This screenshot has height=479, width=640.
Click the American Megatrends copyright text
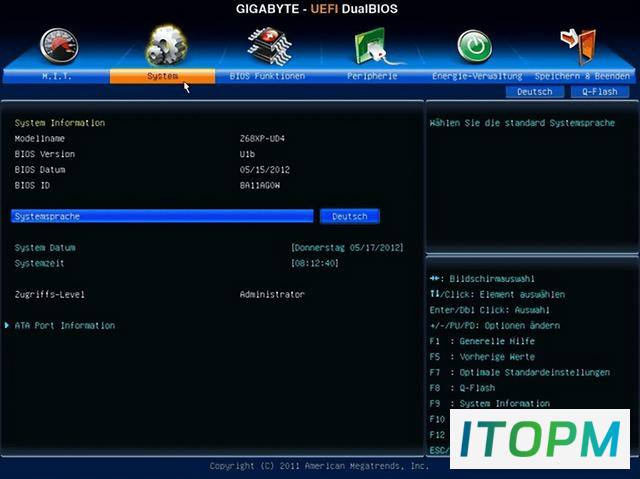click(319, 466)
